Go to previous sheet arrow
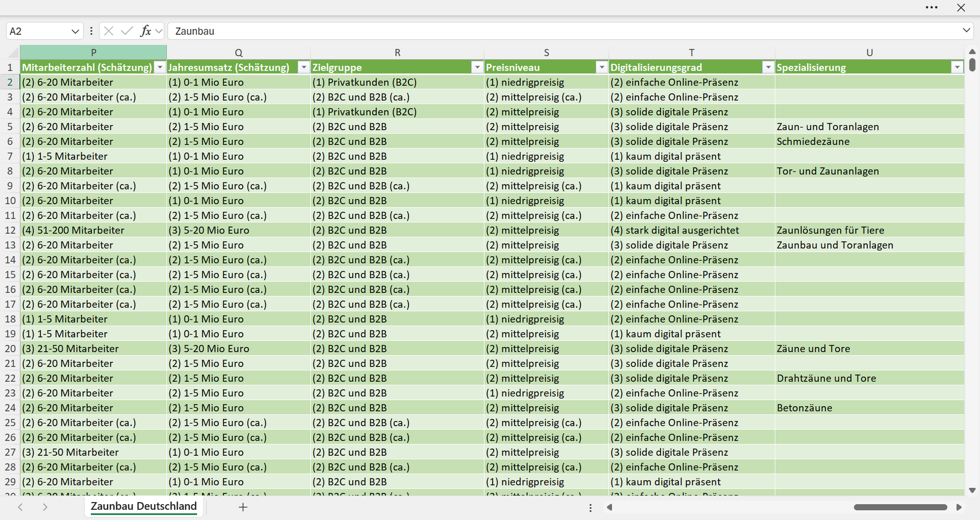 pos(20,507)
